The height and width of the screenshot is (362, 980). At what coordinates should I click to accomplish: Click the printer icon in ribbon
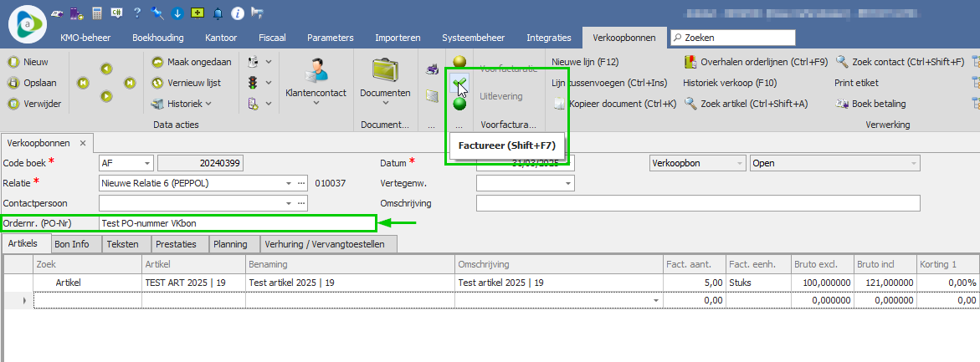tap(432, 69)
